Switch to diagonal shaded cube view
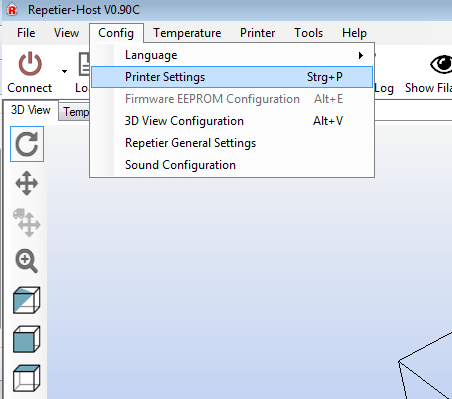Viewport: 452px width, 399px height. click(x=27, y=300)
